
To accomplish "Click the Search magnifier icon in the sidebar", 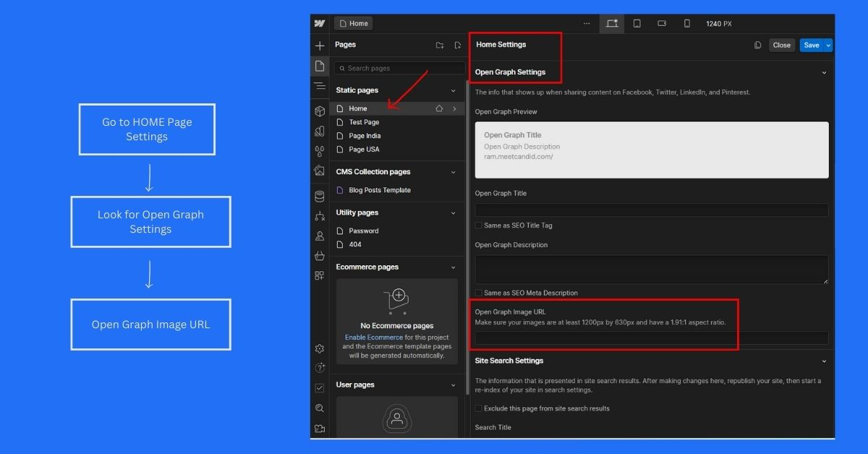I will (x=320, y=408).
